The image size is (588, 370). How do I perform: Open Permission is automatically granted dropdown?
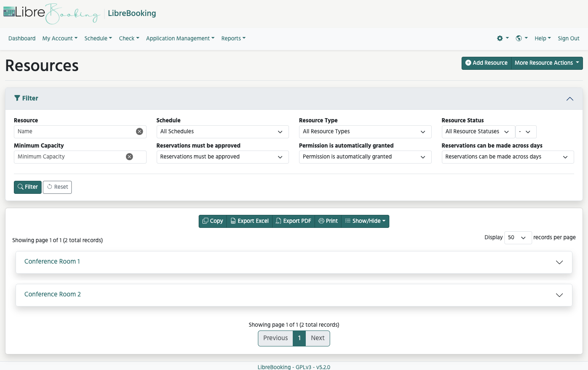pyautogui.click(x=365, y=157)
